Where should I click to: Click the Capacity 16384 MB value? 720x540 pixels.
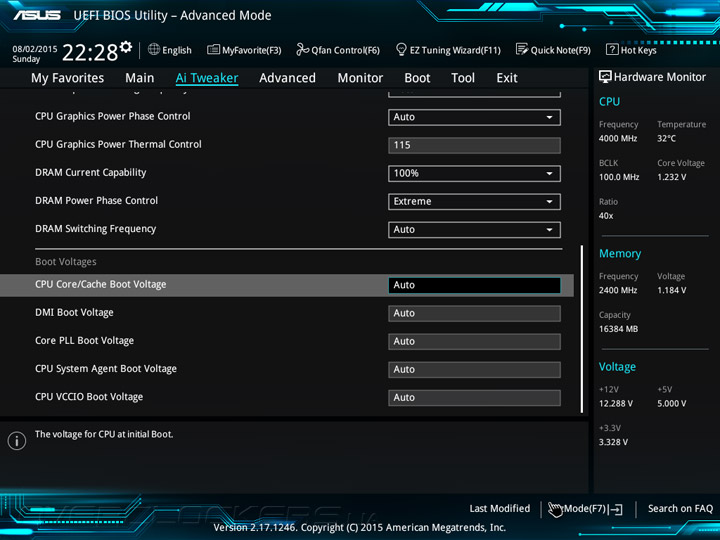click(619, 329)
